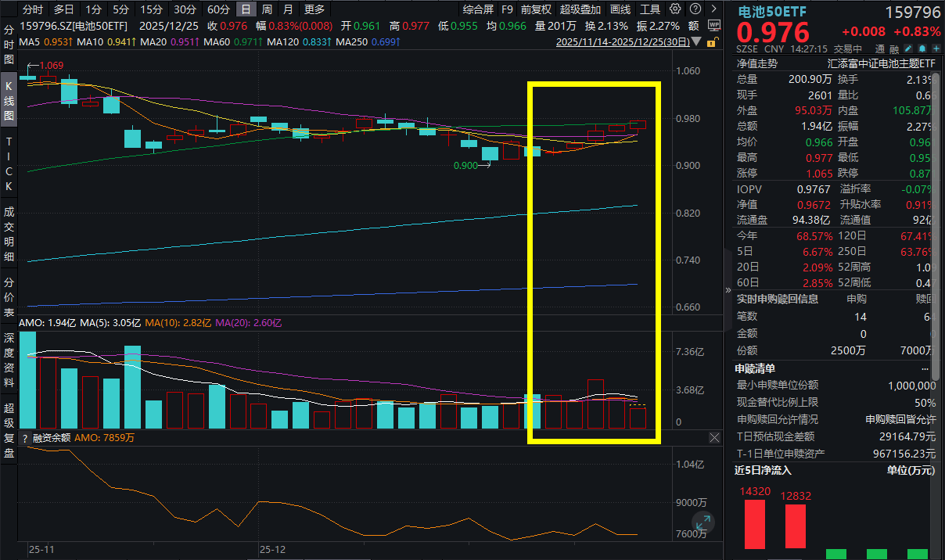Open the 更多 periods dropdown
945x560 pixels.
click(314, 9)
